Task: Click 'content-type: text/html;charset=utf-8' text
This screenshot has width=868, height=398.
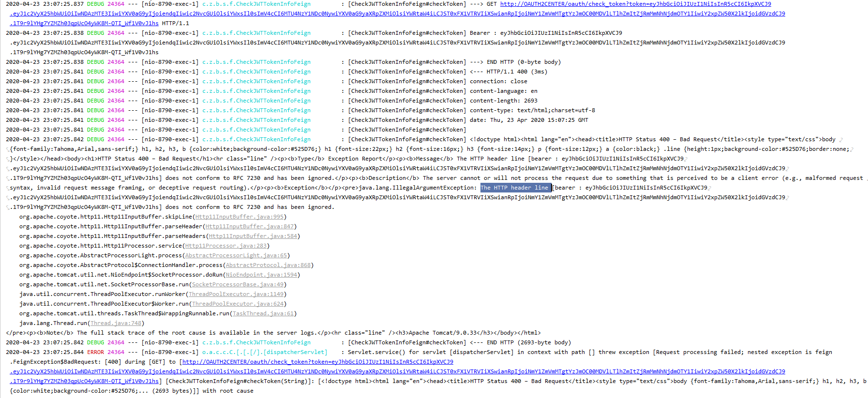Action: point(532,110)
